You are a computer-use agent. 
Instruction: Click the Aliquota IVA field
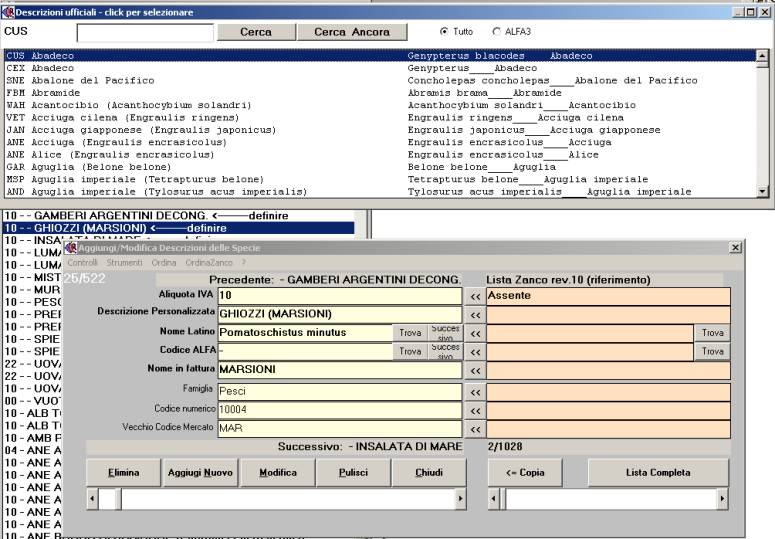pyautogui.click(x=340, y=295)
